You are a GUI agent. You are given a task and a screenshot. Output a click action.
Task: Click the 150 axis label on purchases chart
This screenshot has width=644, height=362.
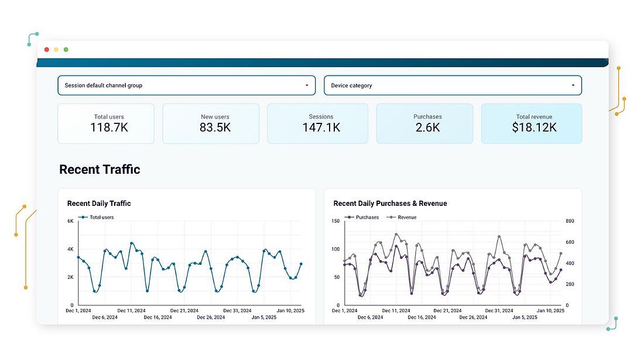pyautogui.click(x=335, y=221)
